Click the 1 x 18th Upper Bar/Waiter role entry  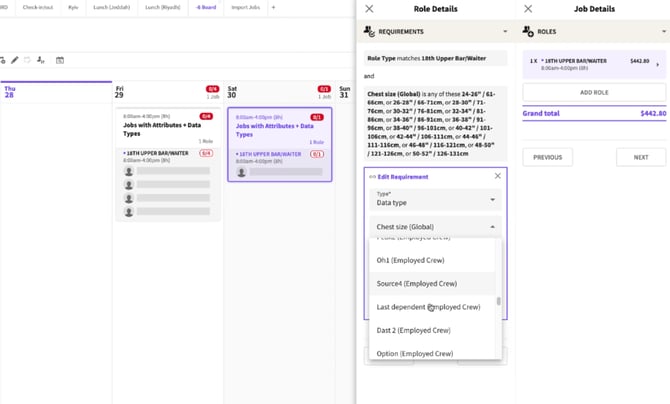pyautogui.click(x=594, y=65)
